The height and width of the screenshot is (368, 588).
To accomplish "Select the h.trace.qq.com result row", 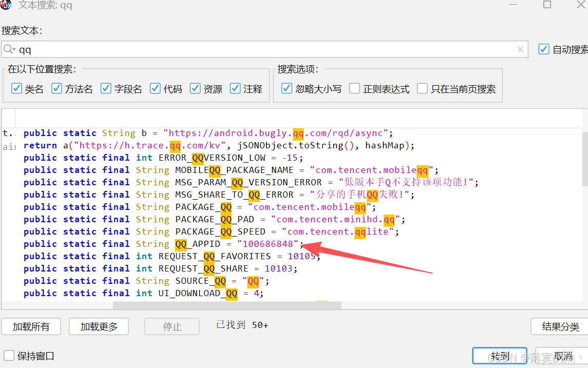I will 292,146.
